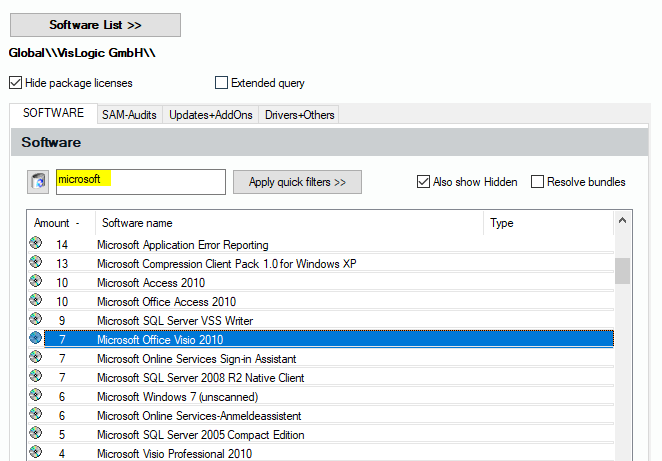This screenshot has width=662, height=461.
Task: Select Microsoft SQL Server 2008 R2 Native Client
Action: [x=201, y=378]
